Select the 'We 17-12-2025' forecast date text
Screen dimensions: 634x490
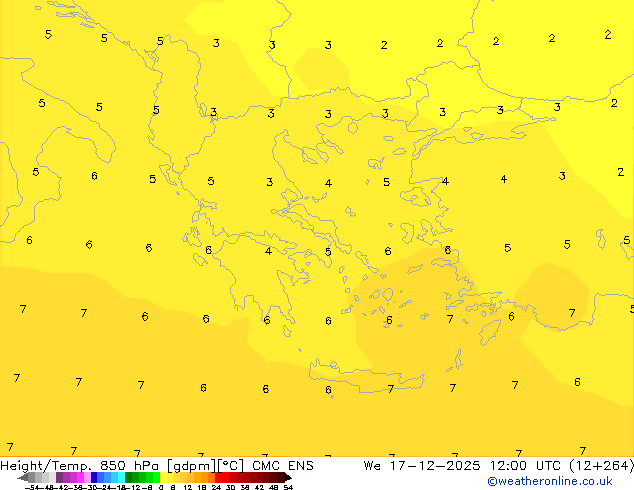tap(422, 466)
